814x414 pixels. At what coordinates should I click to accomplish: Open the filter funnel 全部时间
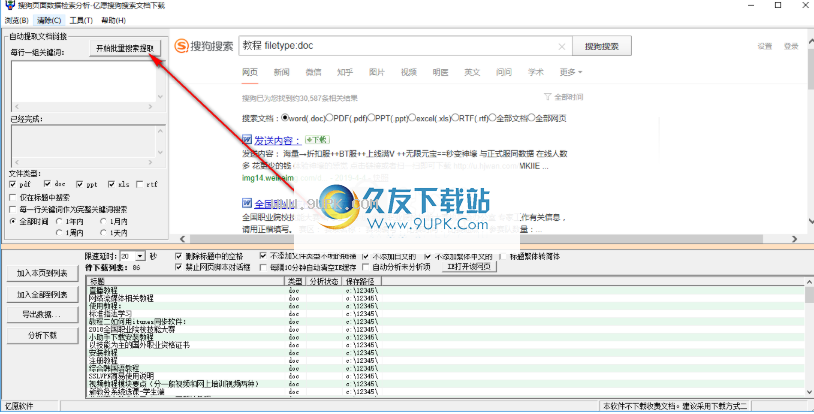[x=563, y=97]
